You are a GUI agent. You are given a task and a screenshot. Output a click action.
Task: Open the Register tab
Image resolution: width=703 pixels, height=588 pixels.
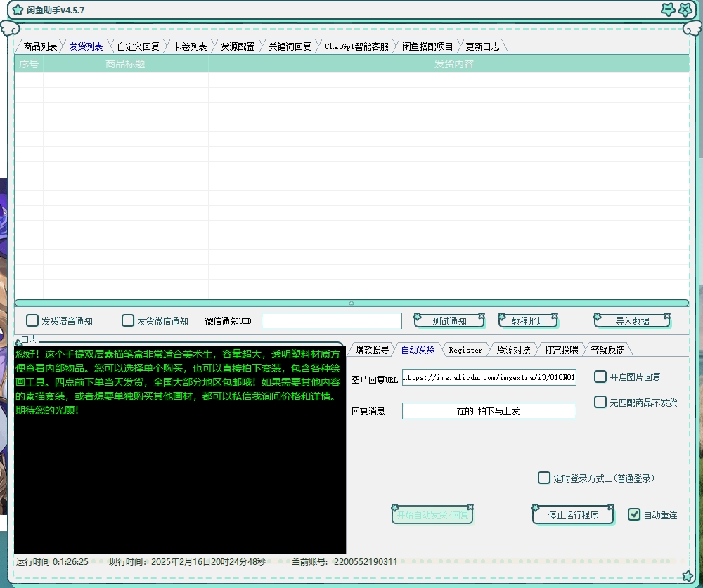465,350
